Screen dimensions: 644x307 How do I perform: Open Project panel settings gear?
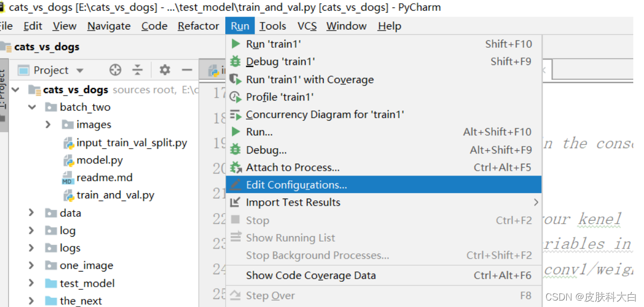pos(165,70)
